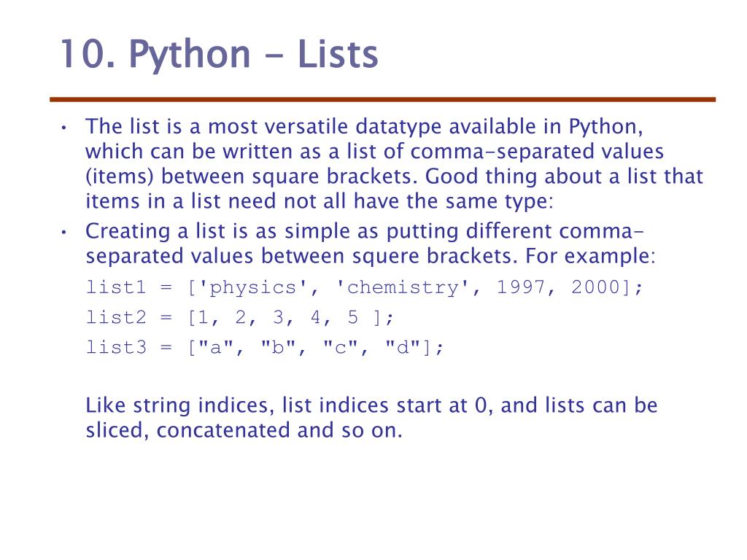Select the list3 code line

pos(265,348)
